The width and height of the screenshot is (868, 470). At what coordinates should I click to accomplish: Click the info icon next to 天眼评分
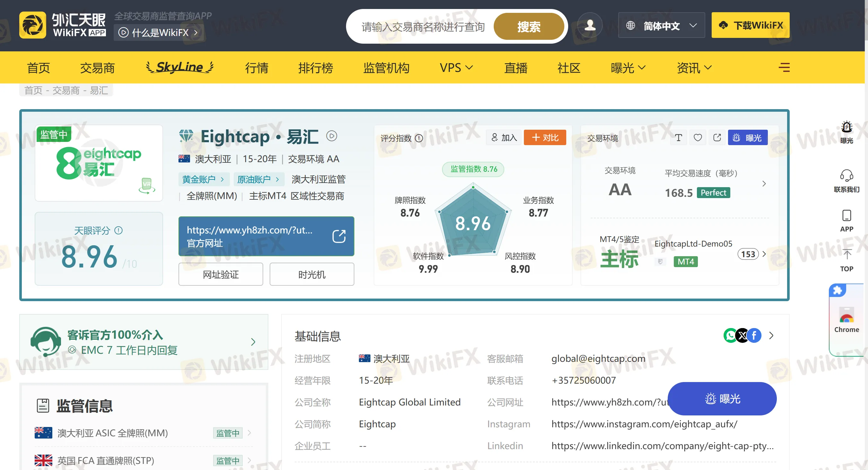click(x=118, y=231)
